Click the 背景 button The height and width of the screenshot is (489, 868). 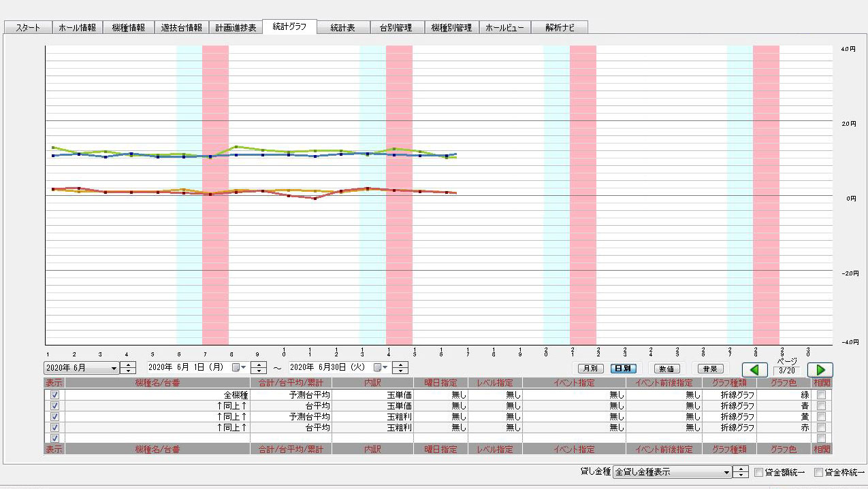click(x=710, y=369)
